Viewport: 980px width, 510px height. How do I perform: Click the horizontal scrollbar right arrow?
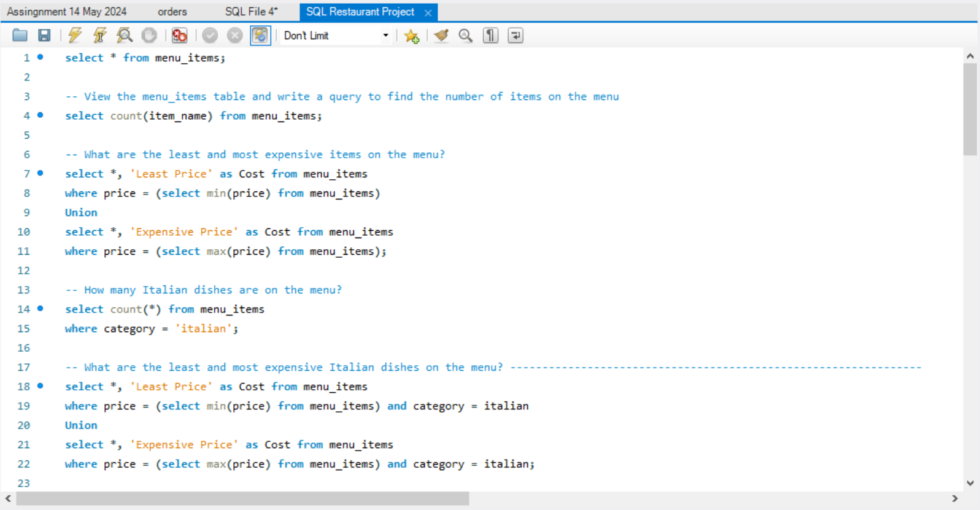coord(954,498)
